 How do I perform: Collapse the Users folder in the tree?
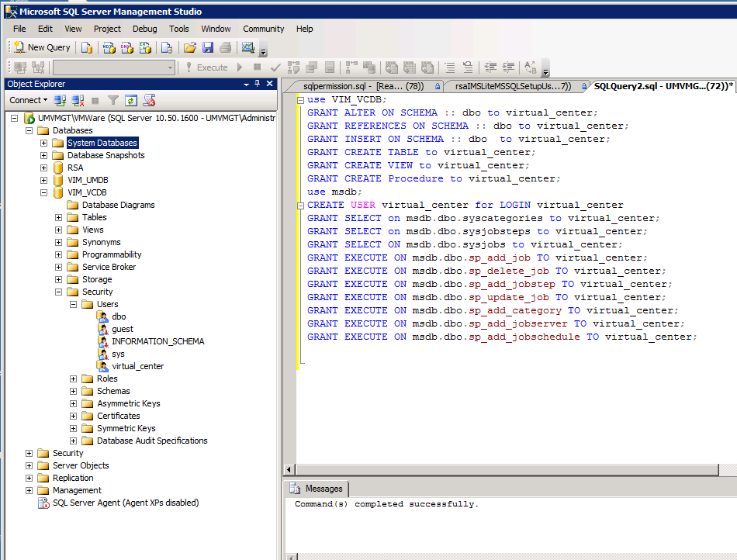pos(74,304)
